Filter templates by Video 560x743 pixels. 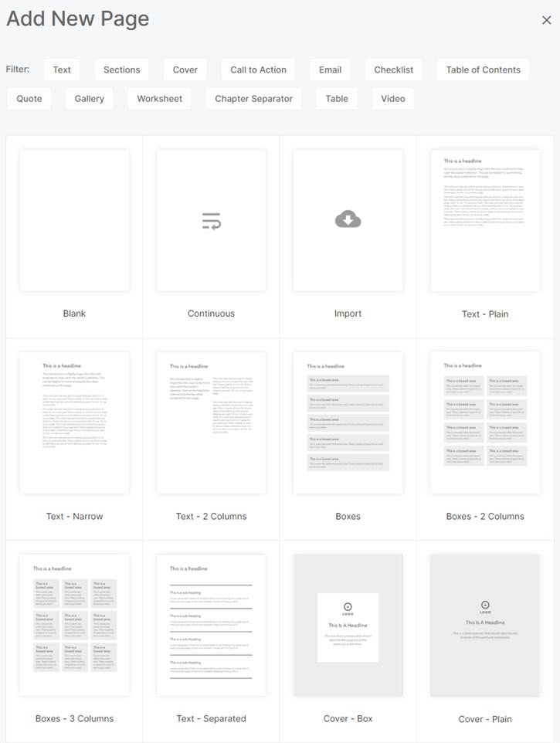392,99
